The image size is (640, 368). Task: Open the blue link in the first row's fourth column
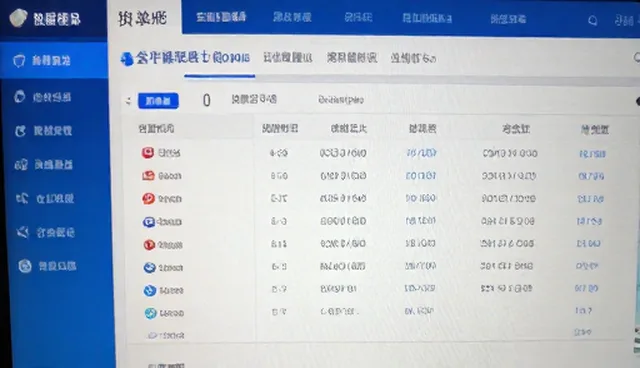pyautogui.click(x=421, y=153)
